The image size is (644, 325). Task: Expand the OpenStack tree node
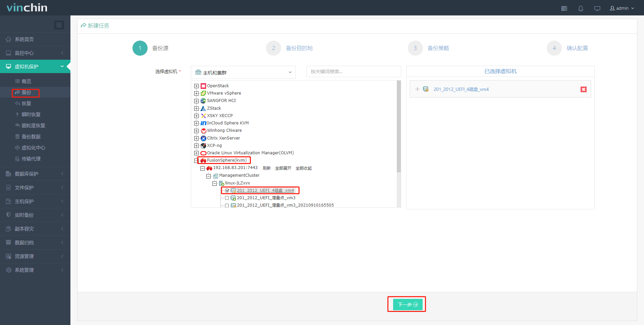[196, 86]
